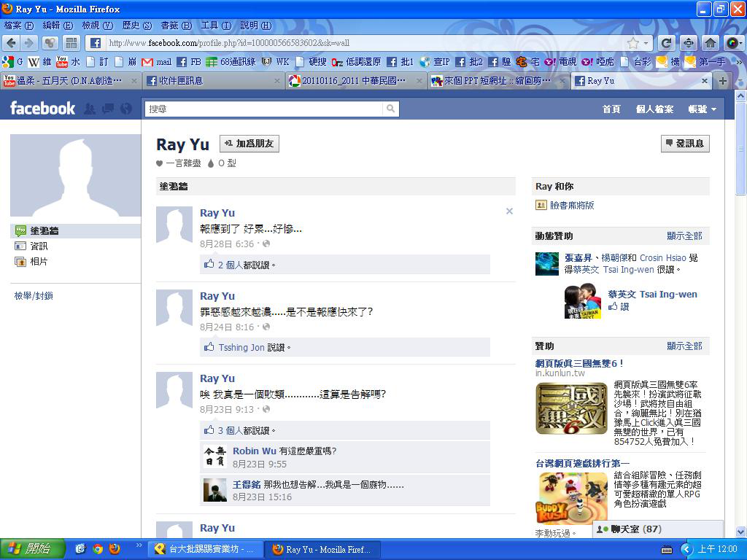Expand hidden system tray icons arrow
This screenshot has height=560, width=747.
(x=686, y=549)
